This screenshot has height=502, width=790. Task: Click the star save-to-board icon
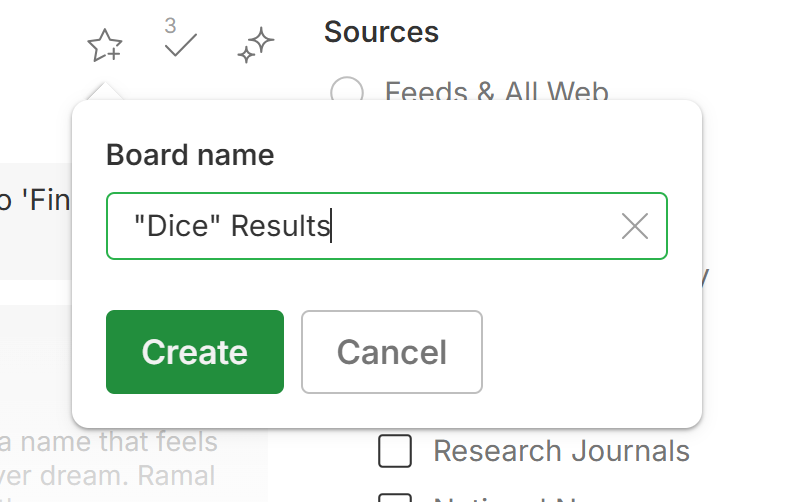(104, 45)
